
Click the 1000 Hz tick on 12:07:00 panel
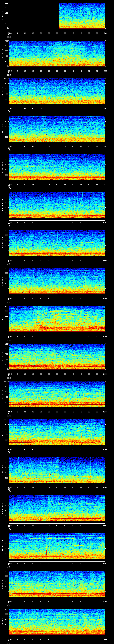pos(6,117)
